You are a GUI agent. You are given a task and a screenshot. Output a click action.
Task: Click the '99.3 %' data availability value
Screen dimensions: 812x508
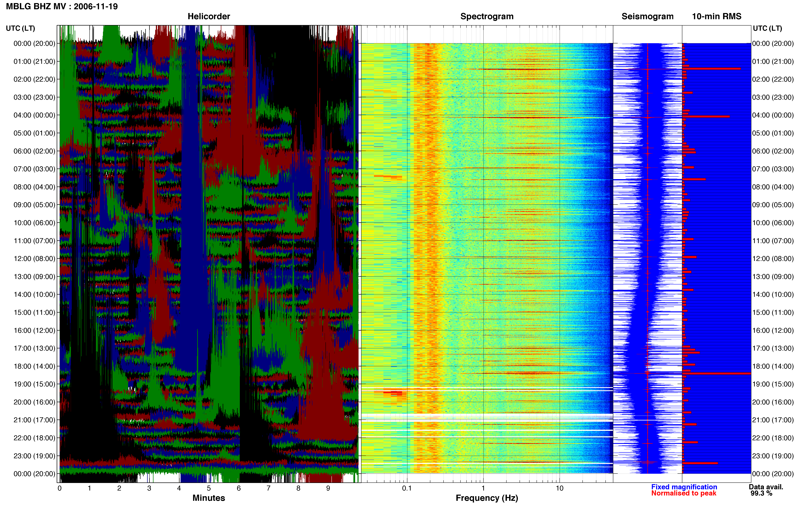coord(762,493)
